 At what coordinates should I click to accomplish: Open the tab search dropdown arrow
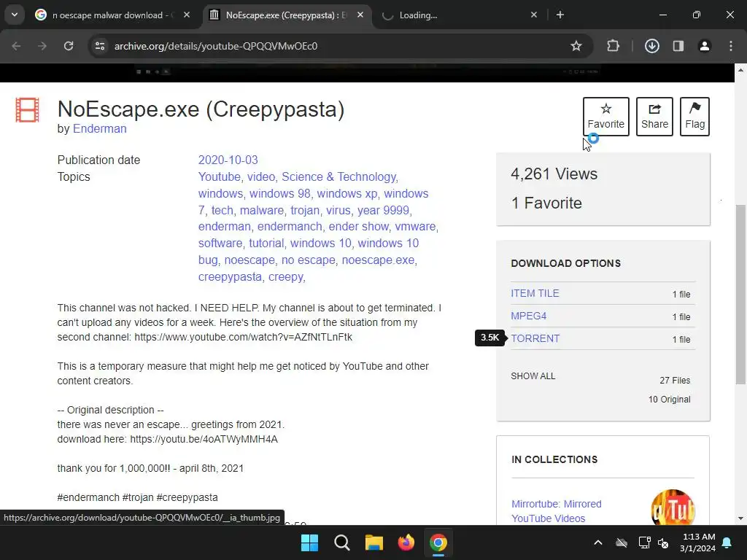coord(15,15)
